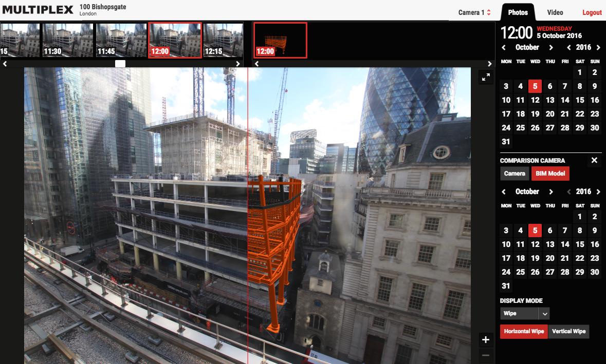The height and width of the screenshot is (364, 606).
Task: Step back a month on the comparison calendar
Action: pyautogui.click(x=503, y=191)
